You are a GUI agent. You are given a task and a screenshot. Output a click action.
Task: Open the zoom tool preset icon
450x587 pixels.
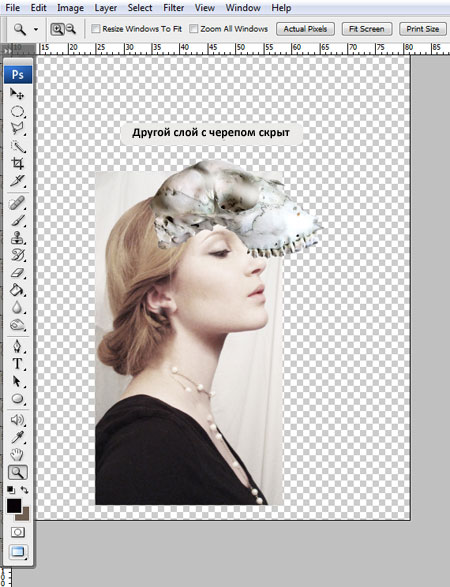click(19, 29)
